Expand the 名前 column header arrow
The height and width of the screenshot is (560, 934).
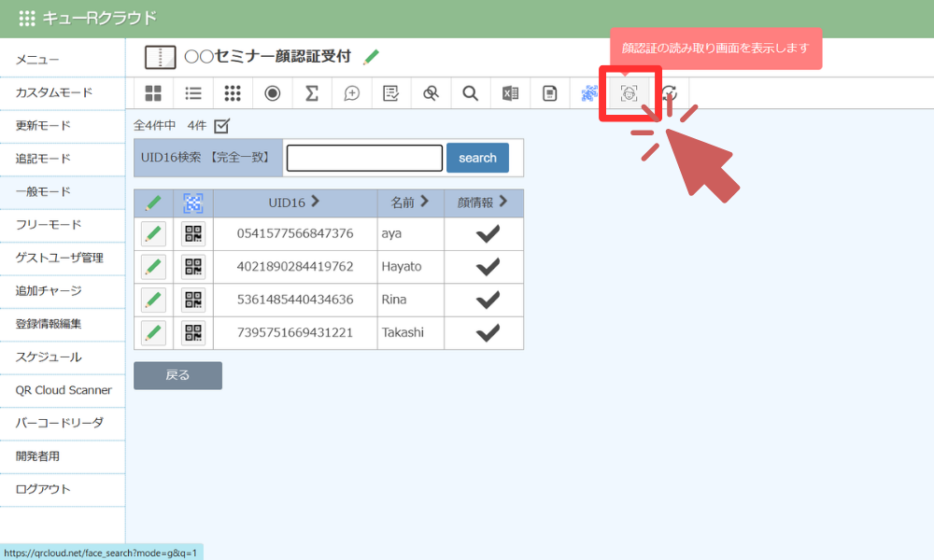(425, 202)
